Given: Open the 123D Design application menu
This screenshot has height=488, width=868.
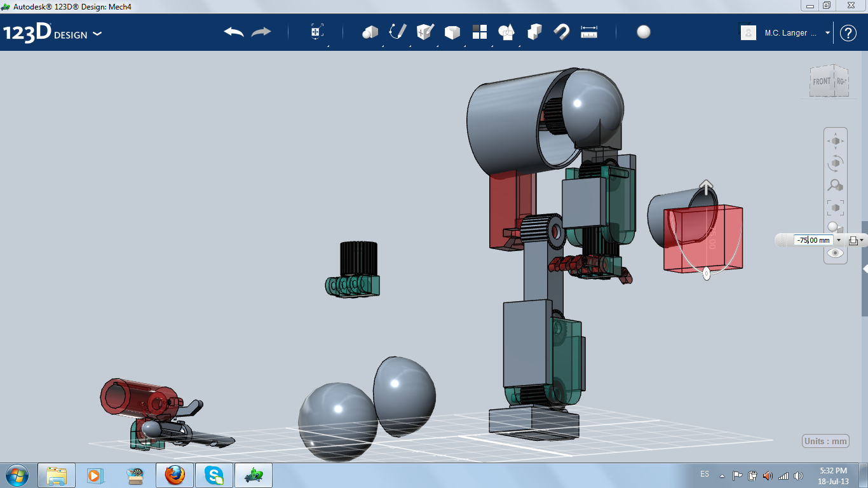Looking at the screenshot, I should [53, 33].
